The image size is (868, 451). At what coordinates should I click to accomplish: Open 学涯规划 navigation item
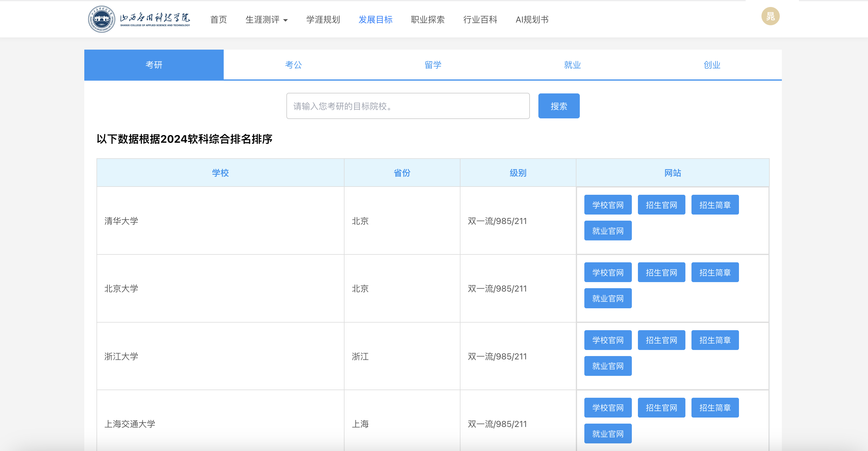pos(323,19)
